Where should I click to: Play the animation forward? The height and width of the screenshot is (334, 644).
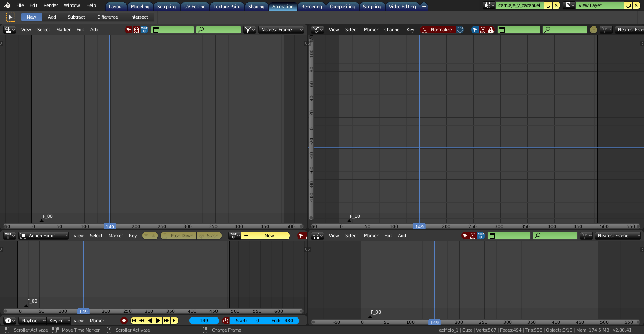point(158,321)
